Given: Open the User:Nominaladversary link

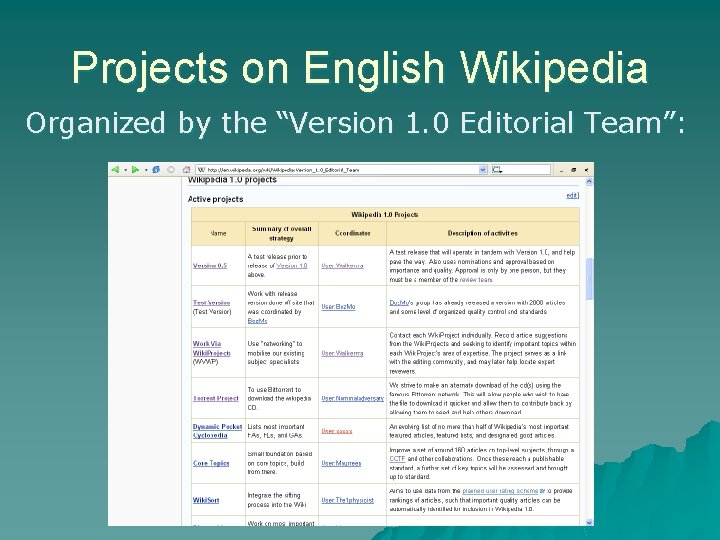Looking at the screenshot, I should 352,398.
